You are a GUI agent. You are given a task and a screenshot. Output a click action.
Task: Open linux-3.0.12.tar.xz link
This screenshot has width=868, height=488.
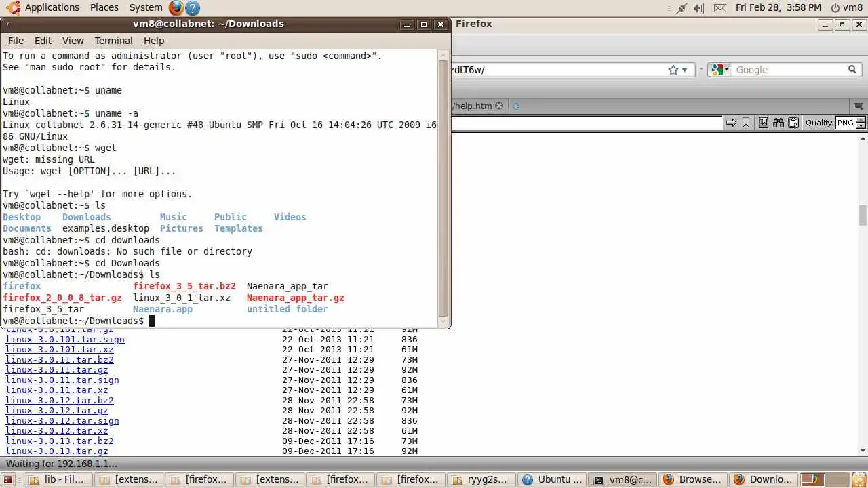click(57, 431)
